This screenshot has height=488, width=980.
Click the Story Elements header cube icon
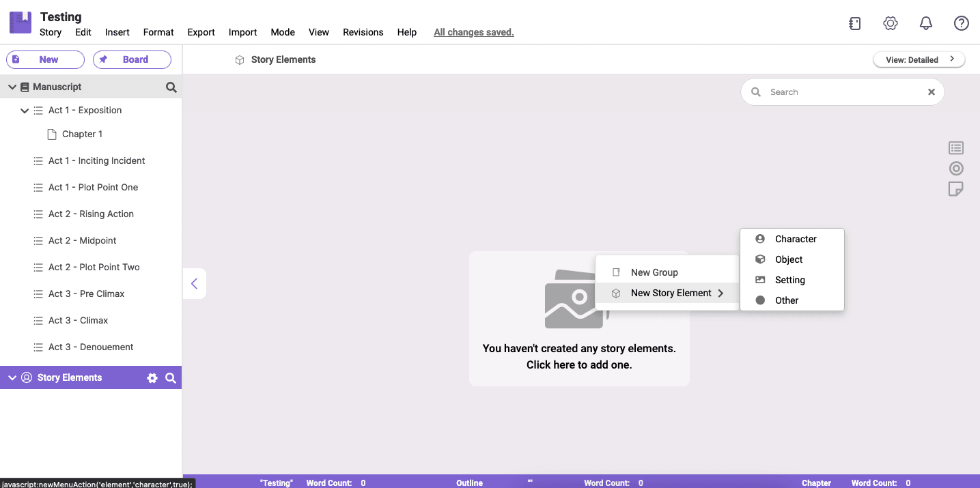click(x=240, y=60)
